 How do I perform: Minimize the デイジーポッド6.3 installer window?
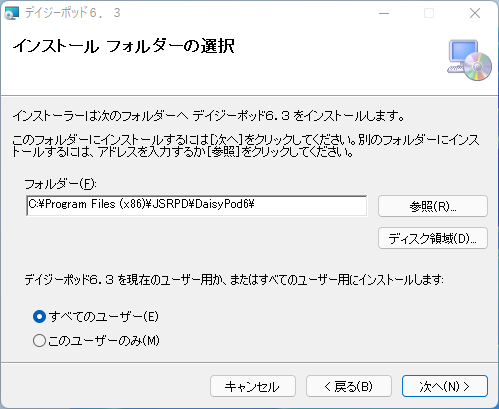pos(384,13)
